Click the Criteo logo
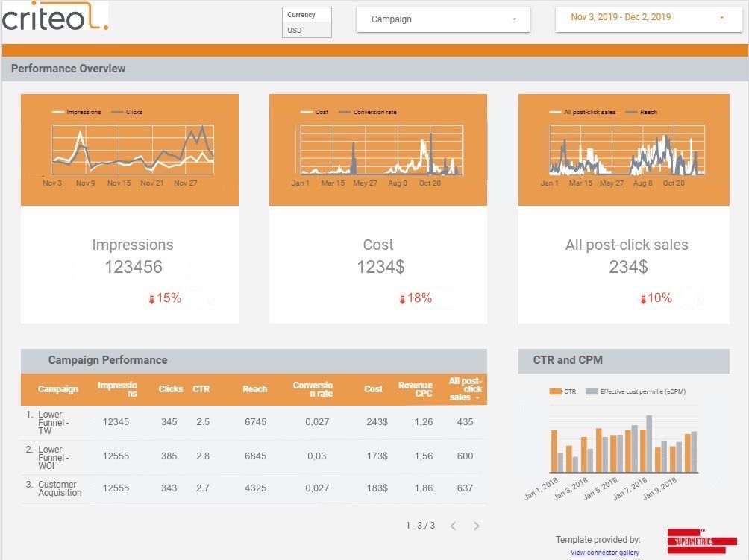 pyautogui.click(x=54, y=17)
